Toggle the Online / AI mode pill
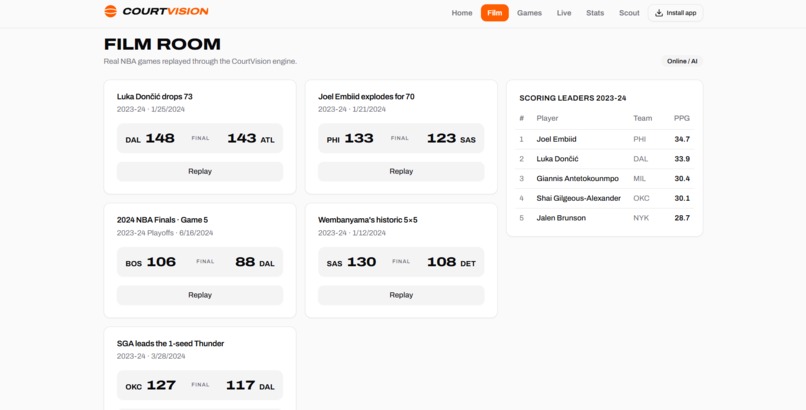Screen dimensions: 806x410 (x=682, y=61)
